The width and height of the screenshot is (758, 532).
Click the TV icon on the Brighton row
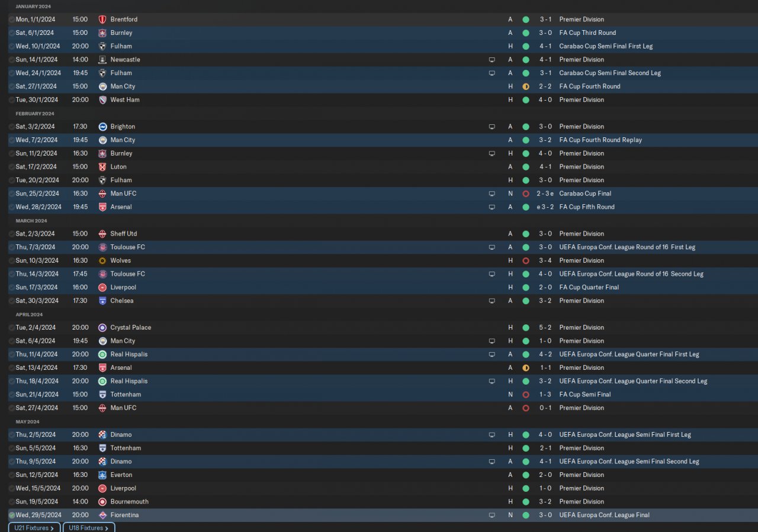click(x=492, y=127)
